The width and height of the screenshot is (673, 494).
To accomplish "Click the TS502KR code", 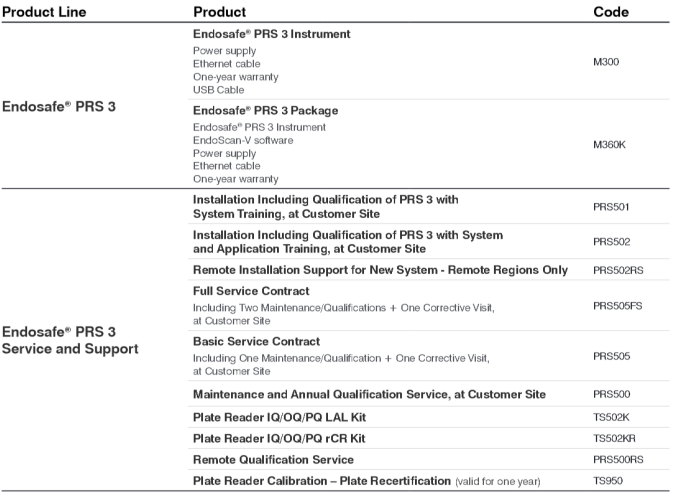I will 615,438.
